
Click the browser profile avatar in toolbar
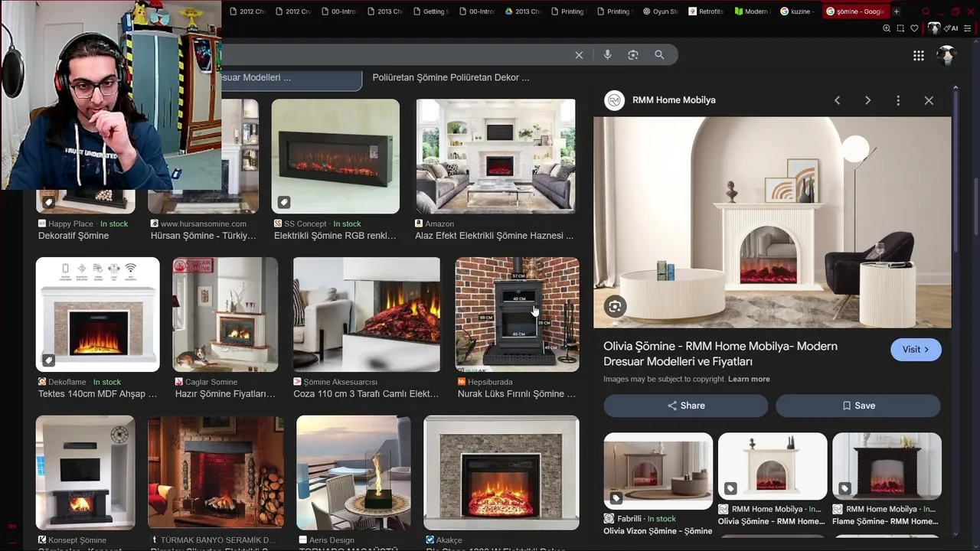(x=934, y=28)
